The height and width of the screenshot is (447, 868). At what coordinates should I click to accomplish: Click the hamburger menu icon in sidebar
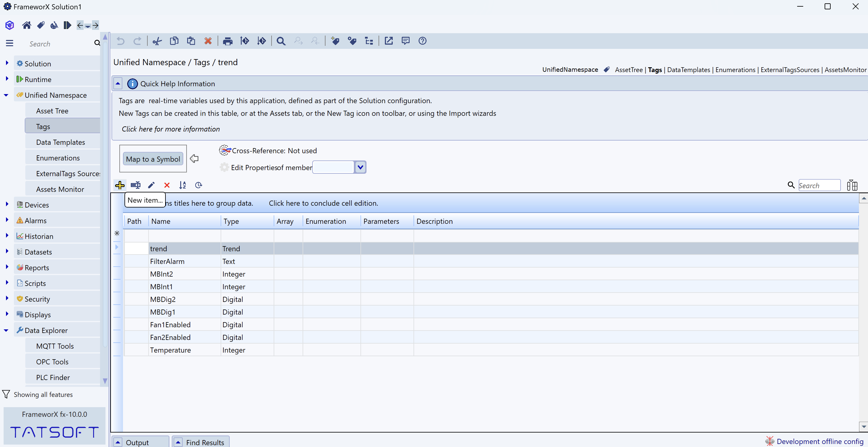[x=9, y=43]
